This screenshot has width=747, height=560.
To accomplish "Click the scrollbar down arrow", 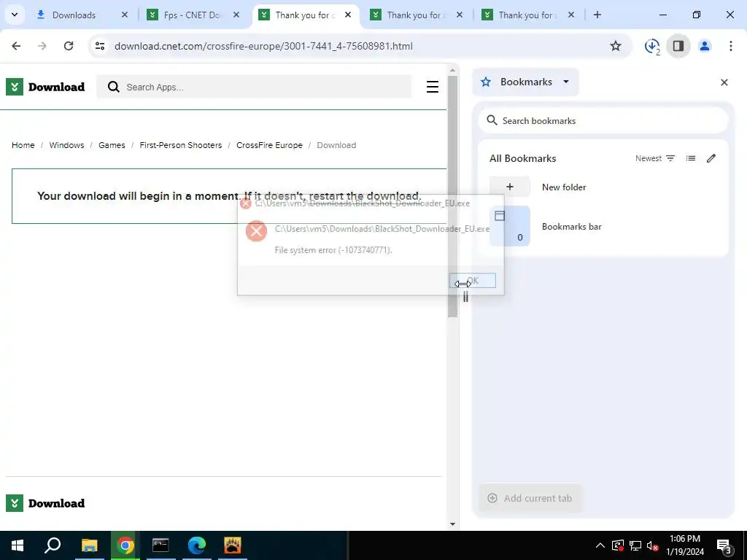I will pos(452,524).
